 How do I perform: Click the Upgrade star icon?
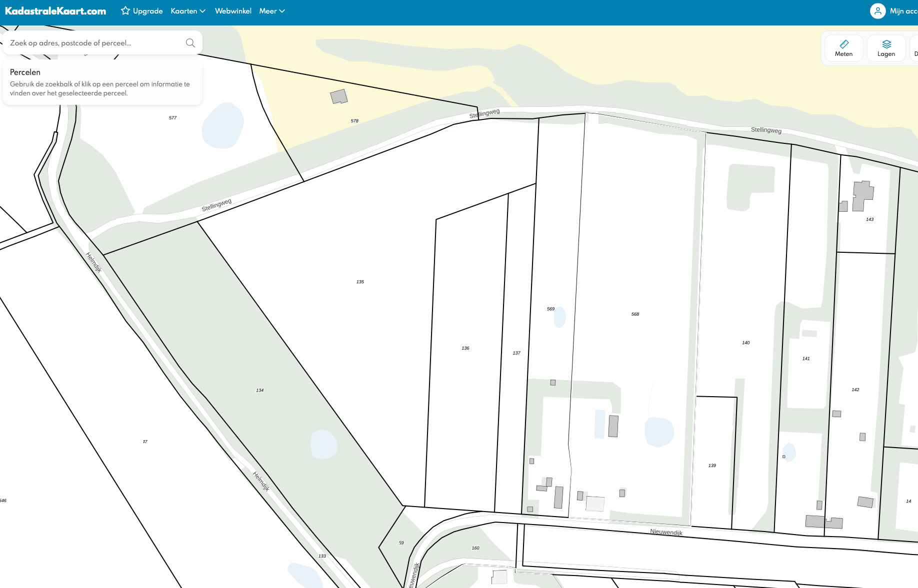(x=125, y=11)
